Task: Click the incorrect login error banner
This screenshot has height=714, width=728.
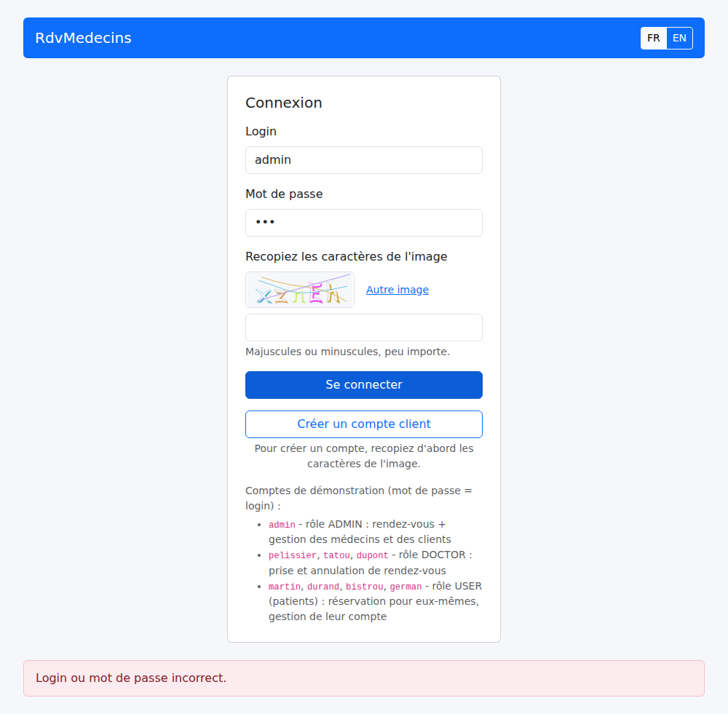Action: 364,678
